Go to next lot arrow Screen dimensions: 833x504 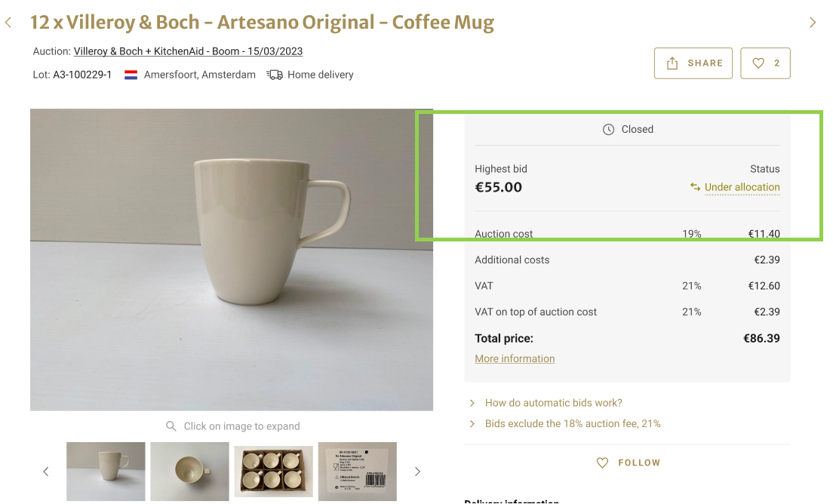pyautogui.click(x=813, y=23)
